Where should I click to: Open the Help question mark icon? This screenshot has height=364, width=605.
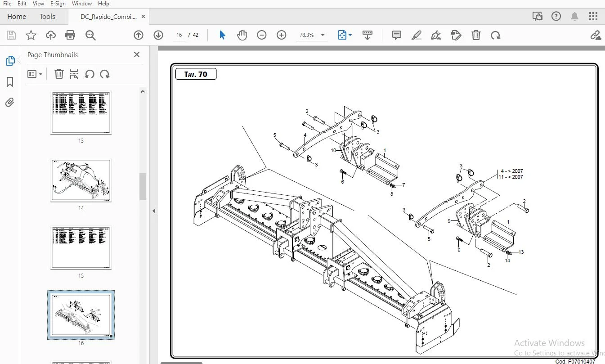pyautogui.click(x=556, y=16)
